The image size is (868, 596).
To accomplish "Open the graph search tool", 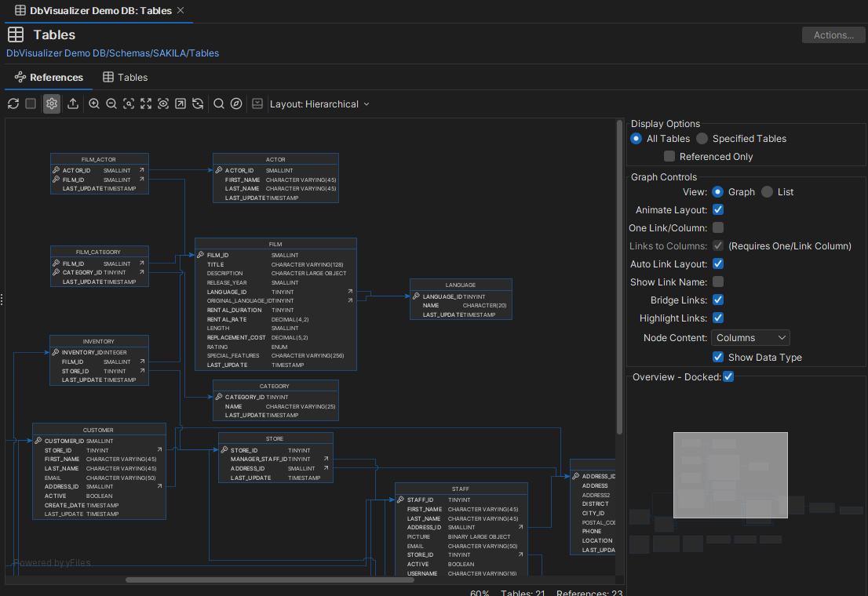I will pyautogui.click(x=219, y=103).
